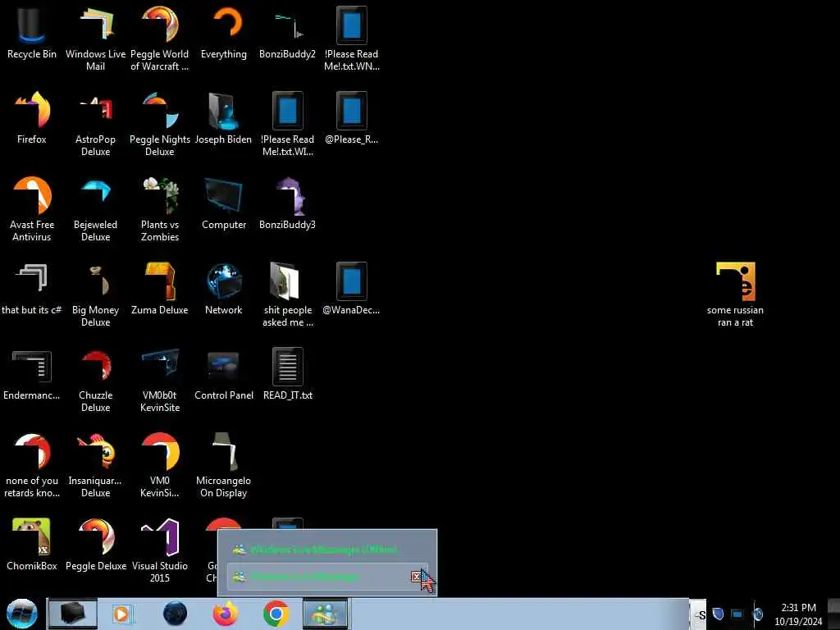Open Visual Studio 2015 shortcut
840x630 pixels.
pyautogui.click(x=160, y=550)
